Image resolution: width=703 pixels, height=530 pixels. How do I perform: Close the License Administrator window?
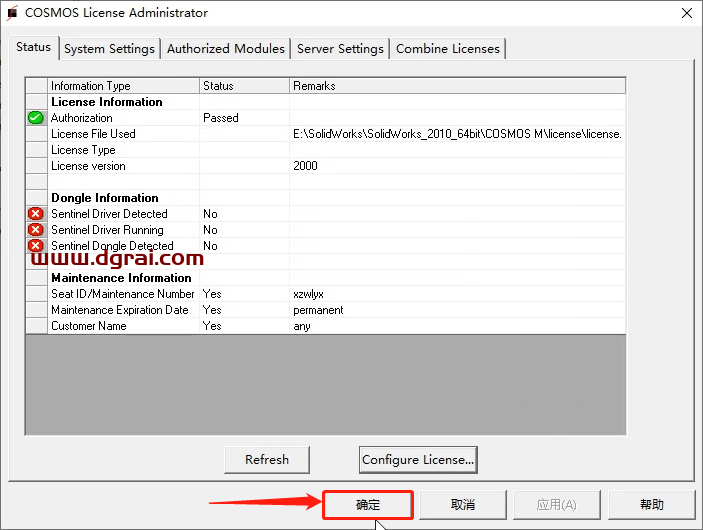click(686, 13)
